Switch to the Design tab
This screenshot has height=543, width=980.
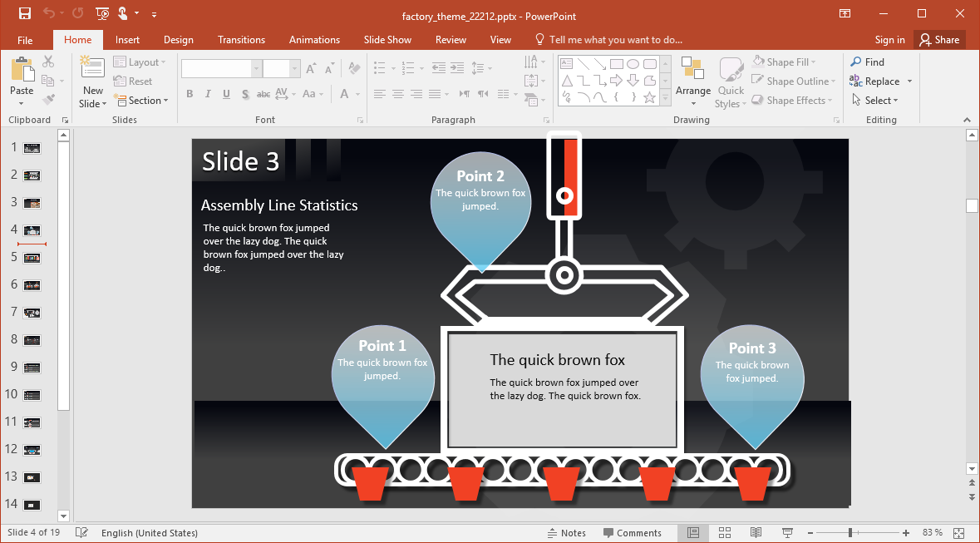(x=178, y=40)
